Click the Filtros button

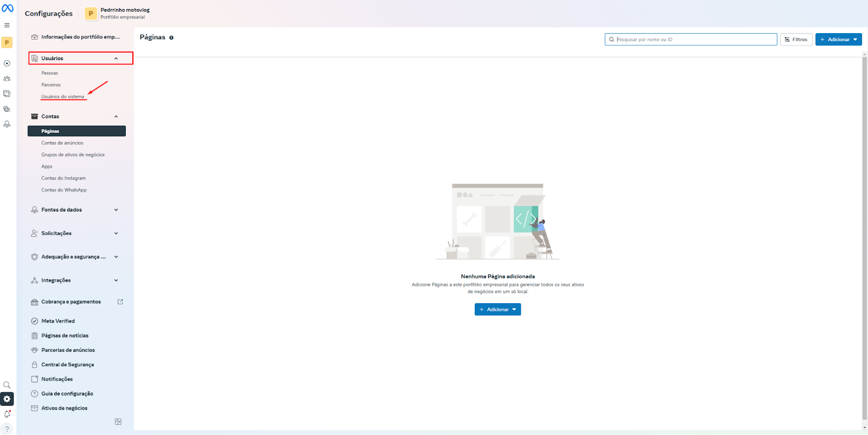[x=796, y=40]
